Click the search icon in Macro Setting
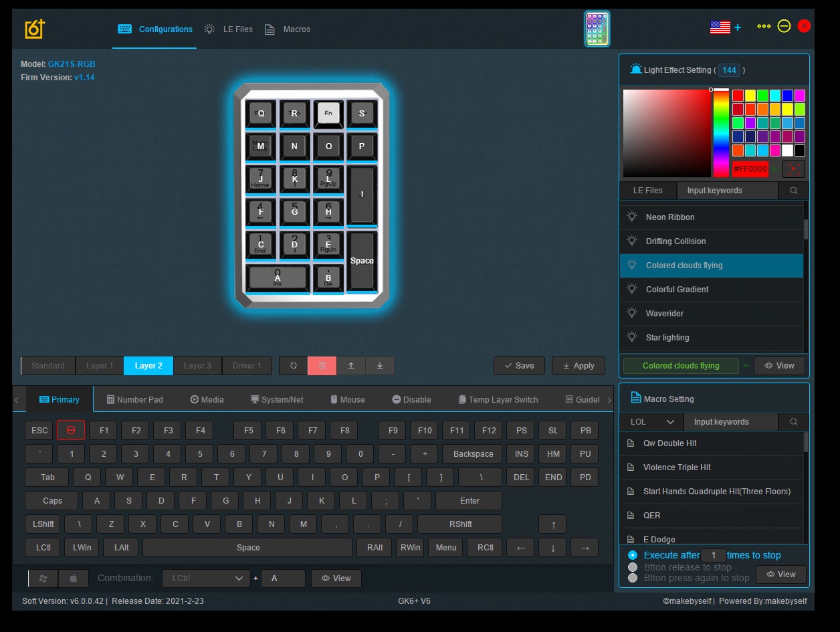This screenshot has height=632, width=840. [x=794, y=422]
